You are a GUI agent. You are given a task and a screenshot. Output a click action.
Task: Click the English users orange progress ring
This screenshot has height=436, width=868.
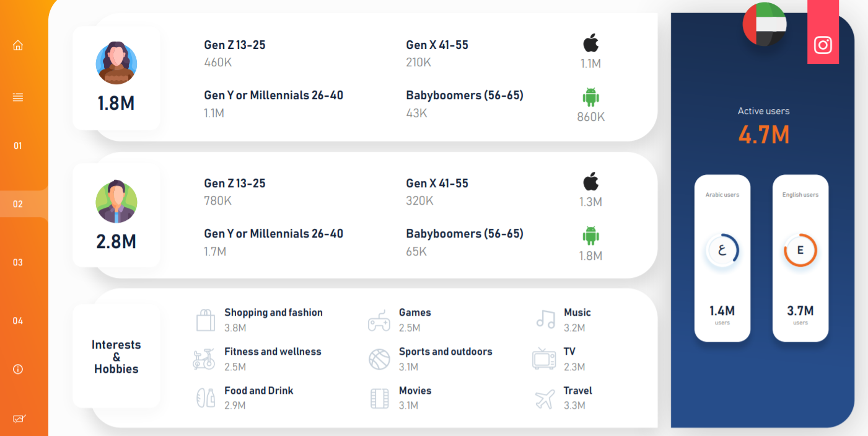(800, 251)
